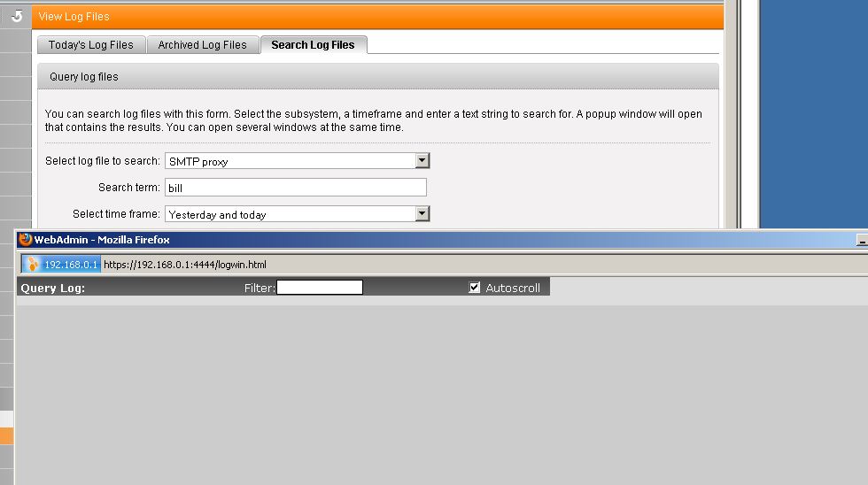Open the Archived Log Files tab
This screenshot has width=868, height=485.
202,45
